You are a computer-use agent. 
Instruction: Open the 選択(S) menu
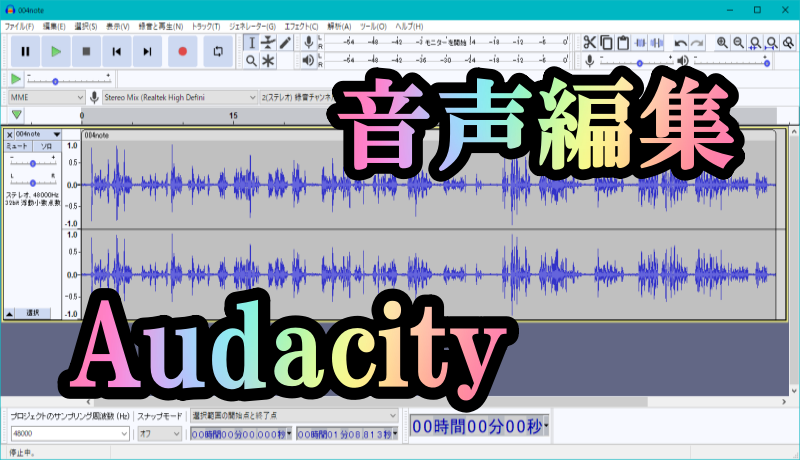[x=86, y=26]
